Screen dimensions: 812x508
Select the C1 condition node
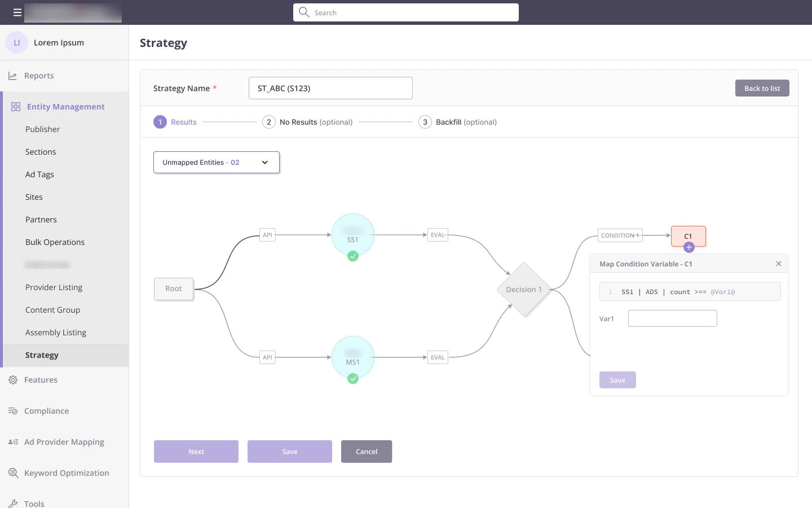tap(689, 236)
